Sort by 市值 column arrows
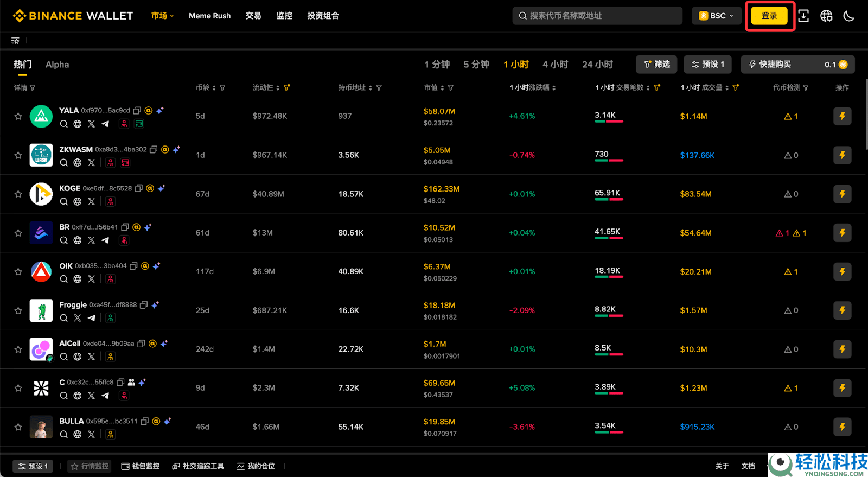This screenshot has height=477, width=868. pyautogui.click(x=442, y=88)
